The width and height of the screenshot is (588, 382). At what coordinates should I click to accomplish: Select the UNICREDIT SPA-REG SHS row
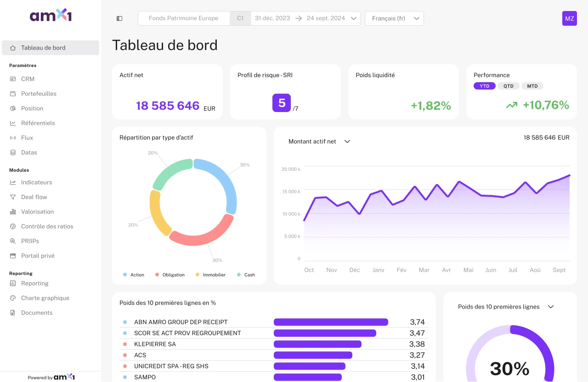coord(274,366)
